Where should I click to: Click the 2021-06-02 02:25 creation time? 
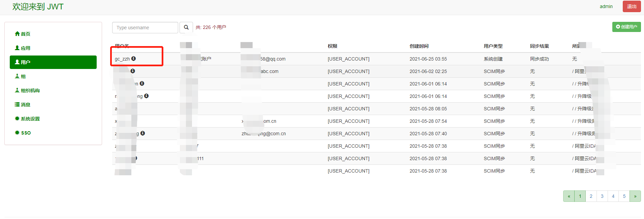pyautogui.click(x=428, y=71)
